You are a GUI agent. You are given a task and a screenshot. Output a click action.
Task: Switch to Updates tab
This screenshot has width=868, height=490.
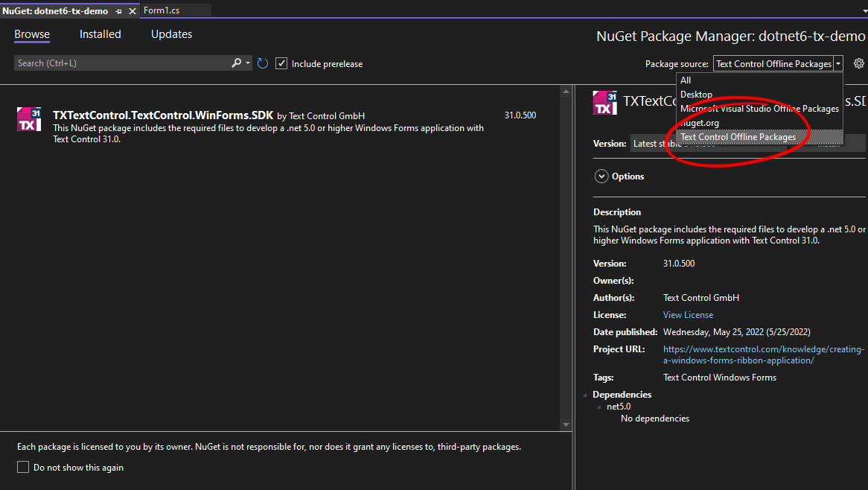172,34
